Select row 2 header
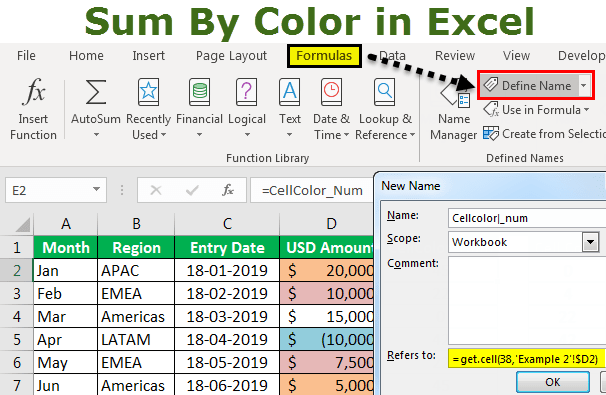Viewport: 606px width, 395px height. point(17,270)
